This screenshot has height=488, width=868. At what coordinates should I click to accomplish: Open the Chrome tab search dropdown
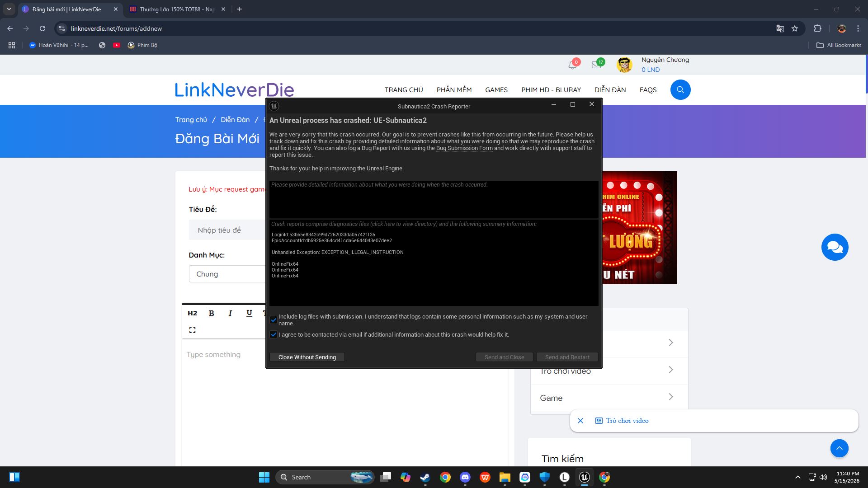pos(9,9)
